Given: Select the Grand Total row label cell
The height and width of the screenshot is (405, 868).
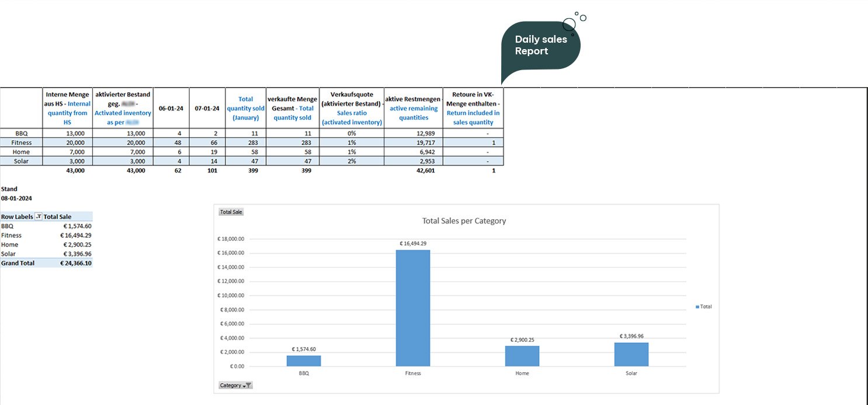Looking at the screenshot, I should (x=18, y=263).
